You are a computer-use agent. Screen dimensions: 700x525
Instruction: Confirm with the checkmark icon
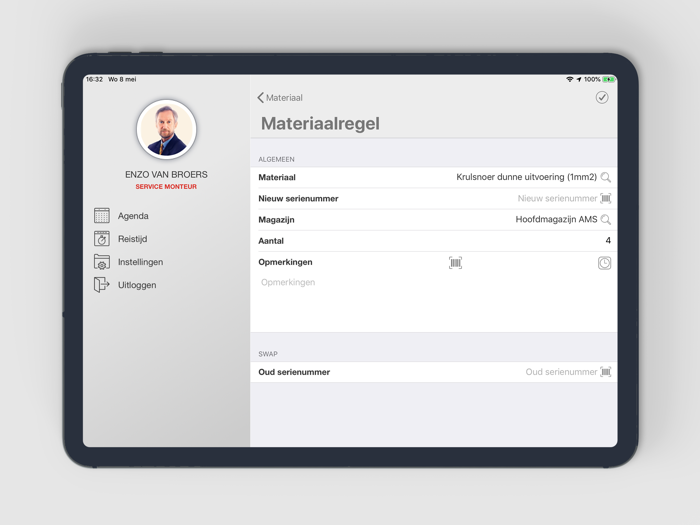[x=602, y=97]
